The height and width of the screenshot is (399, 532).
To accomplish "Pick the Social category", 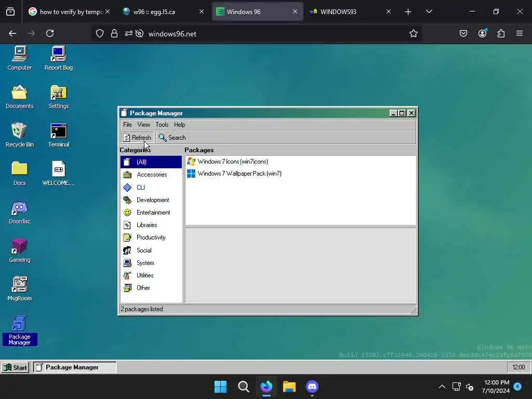I will coord(151,250).
